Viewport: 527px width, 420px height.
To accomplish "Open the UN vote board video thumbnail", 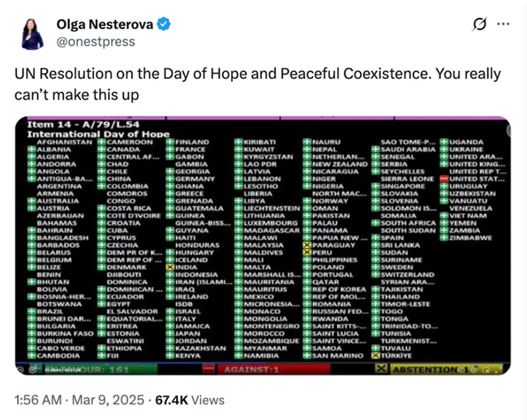I will [x=263, y=246].
